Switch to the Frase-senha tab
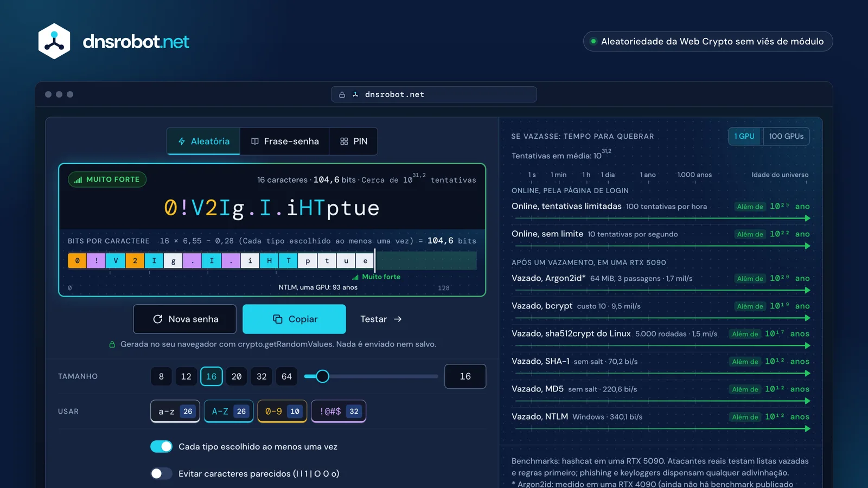 coord(285,142)
